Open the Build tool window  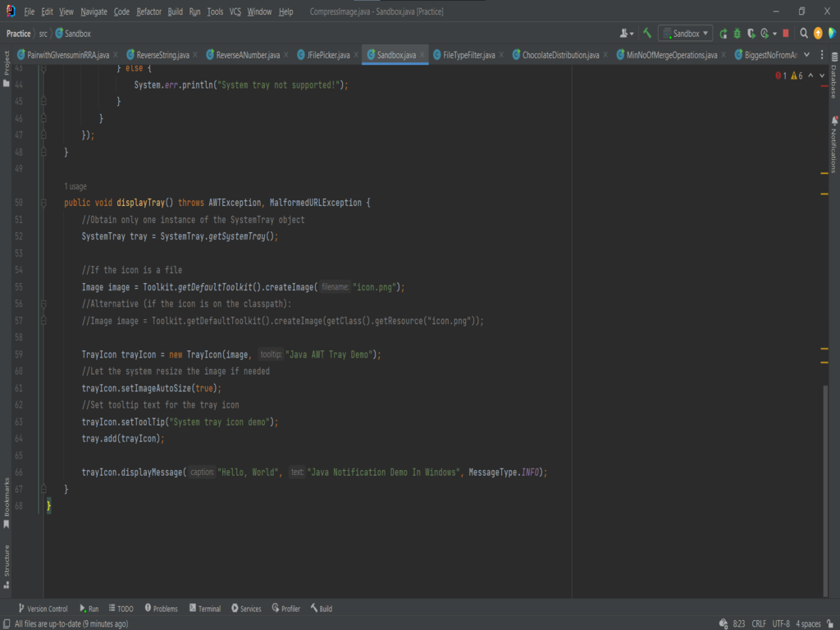[x=322, y=609]
